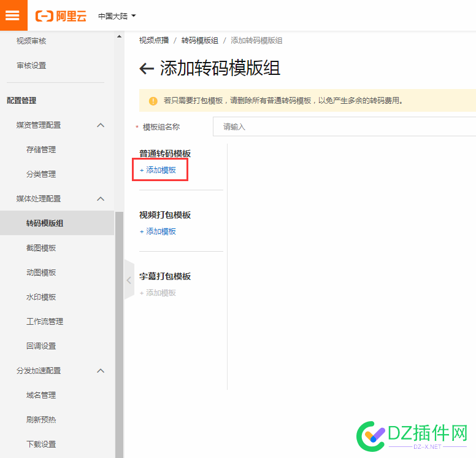Viewport: 476px width, 458px height.
Task: Open 工作流管理 in the sidebar
Action: [45, 322]
